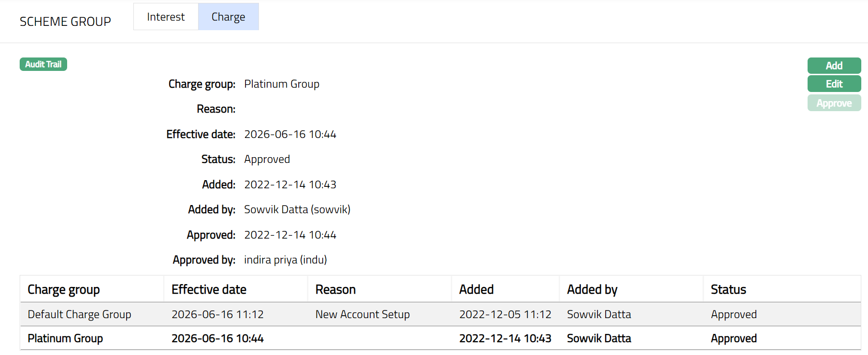
Task: Click the faded Approve button
Action: pos(834,103)
